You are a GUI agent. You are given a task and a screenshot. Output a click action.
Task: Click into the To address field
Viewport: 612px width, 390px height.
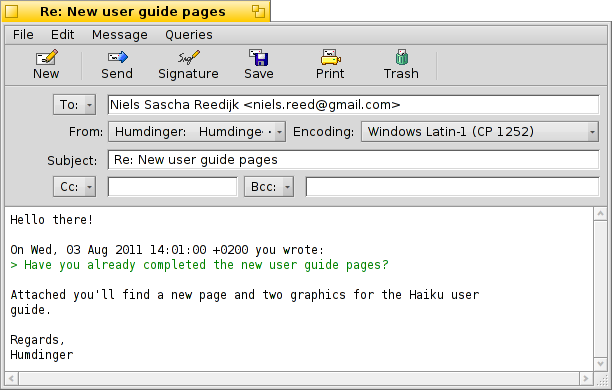[353, 105]
